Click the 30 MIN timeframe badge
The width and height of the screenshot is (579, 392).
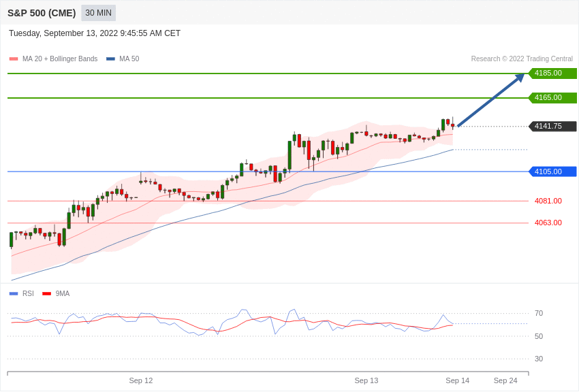[x=98, y=13]
